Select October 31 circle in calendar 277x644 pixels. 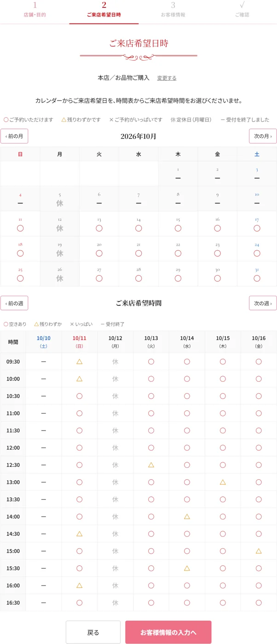click(257, 278)
